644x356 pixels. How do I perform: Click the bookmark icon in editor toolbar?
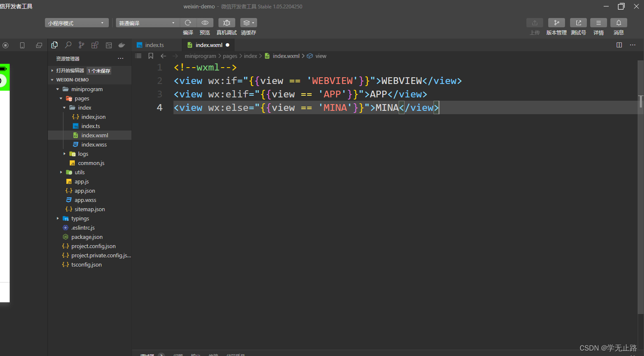coord(151,56)
